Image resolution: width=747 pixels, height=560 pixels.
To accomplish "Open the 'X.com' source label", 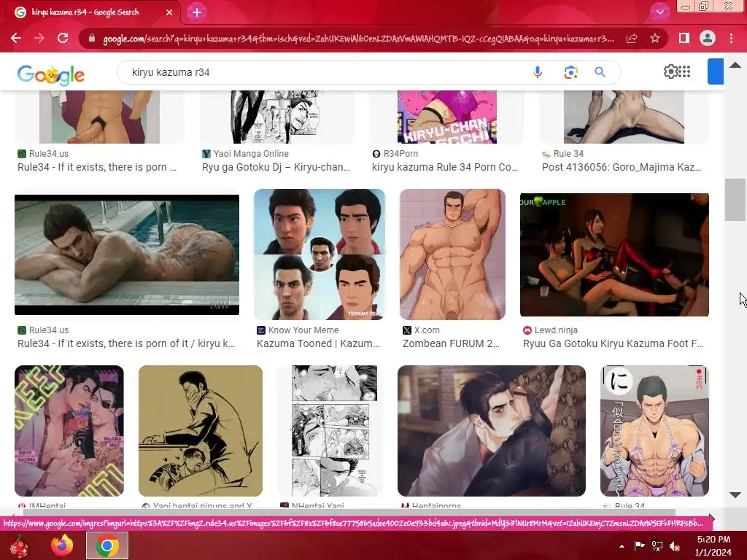I will (427, 330).
